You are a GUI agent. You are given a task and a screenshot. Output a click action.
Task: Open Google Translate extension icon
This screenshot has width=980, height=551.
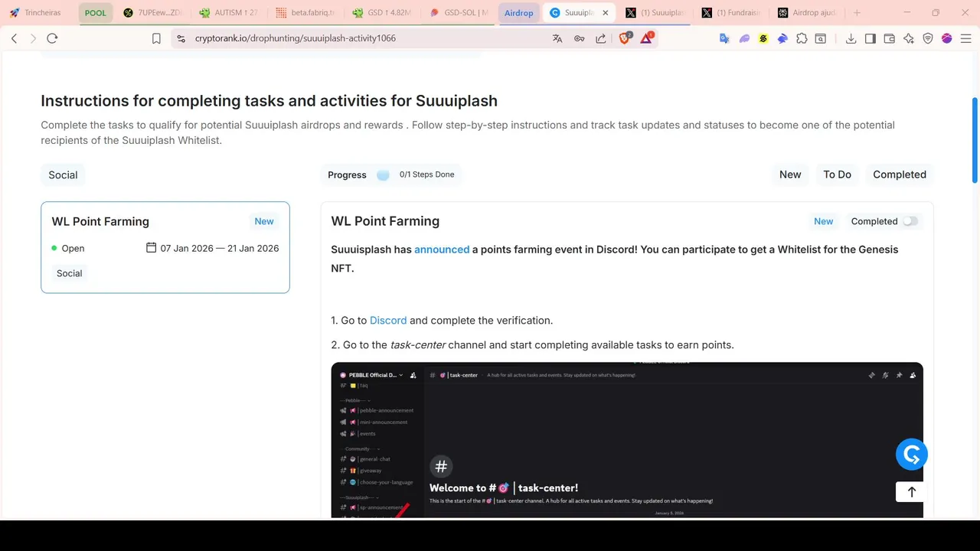click(724, 38)
